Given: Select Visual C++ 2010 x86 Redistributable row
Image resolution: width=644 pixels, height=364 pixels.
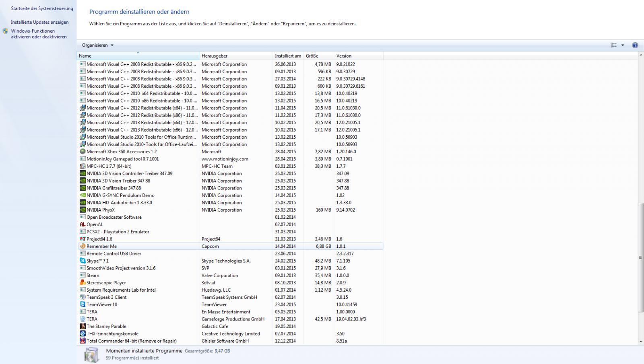Looking at the screenshot, I should tap(230, 101).
